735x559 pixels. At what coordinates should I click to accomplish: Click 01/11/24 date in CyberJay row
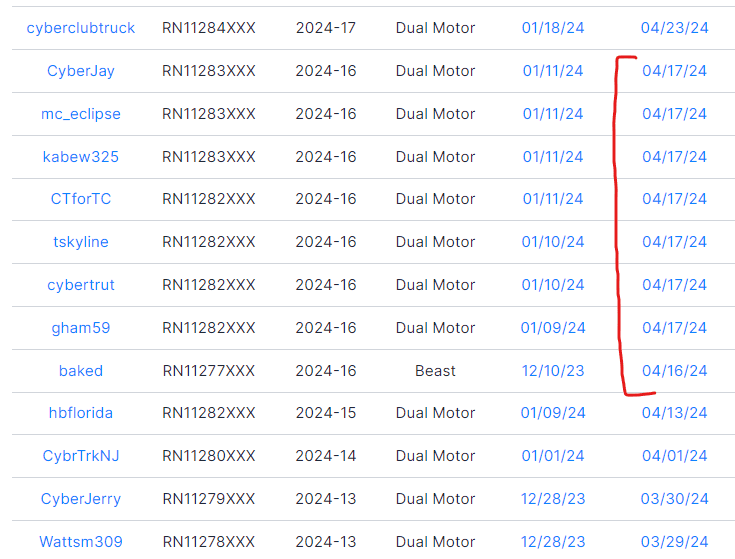pyautogui.click(x=553, y=71)
